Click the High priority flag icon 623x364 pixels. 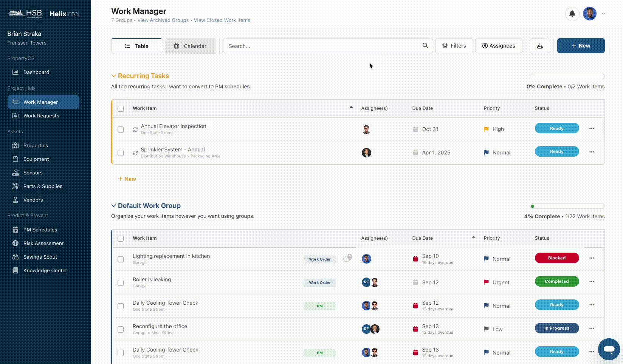[x=486, y=129]
